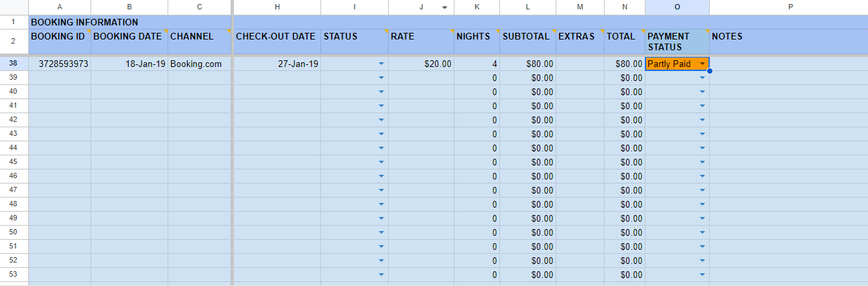Image resolution: width=868 pixels, height=286 pixels.
Task: Open the Status dropdown in row 39
Action: pyautogui.click(x=381, y=78)
